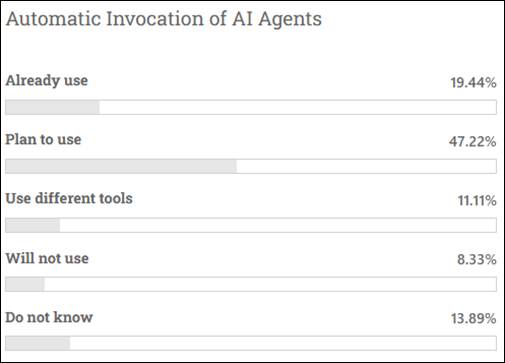Click the Use different tools progress bar
This screenshot has width=505, height=363.
[x=251, y=225]
